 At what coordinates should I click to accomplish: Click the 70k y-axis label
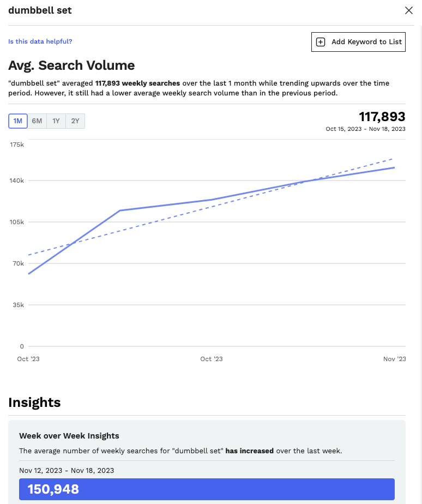(17, 263)
